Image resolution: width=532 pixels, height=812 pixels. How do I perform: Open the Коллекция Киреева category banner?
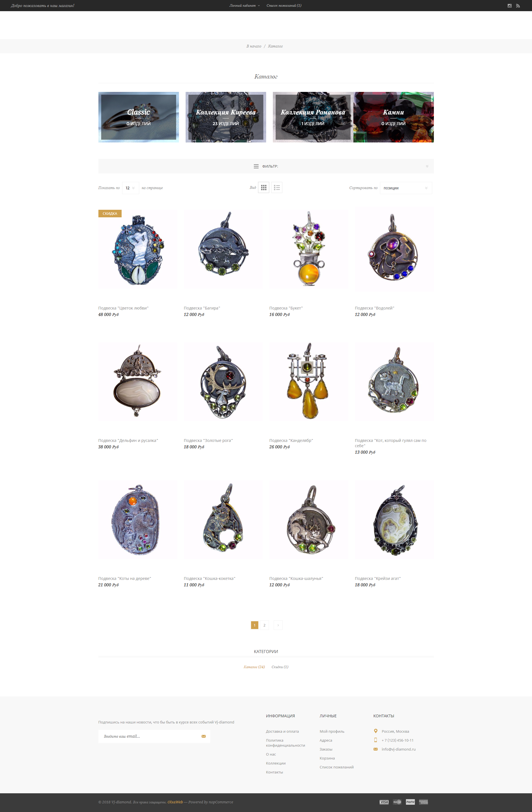click(226, 117)
